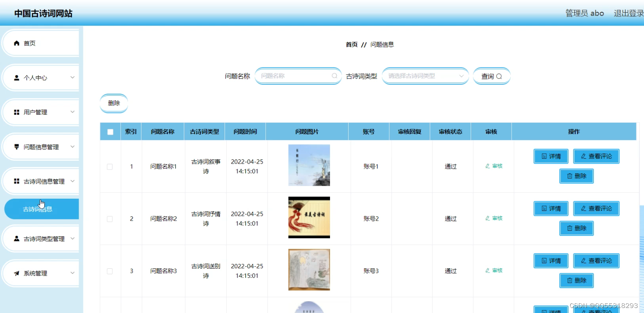This screenshot has width=644, height=313.
Task: Open 详情 for 问题名称1
Action: point(551,156)
